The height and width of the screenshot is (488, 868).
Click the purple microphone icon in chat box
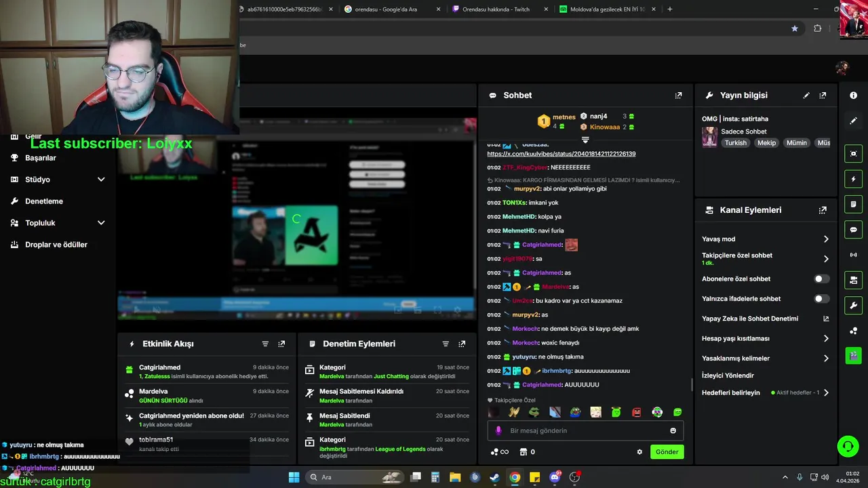coord(498,430)
